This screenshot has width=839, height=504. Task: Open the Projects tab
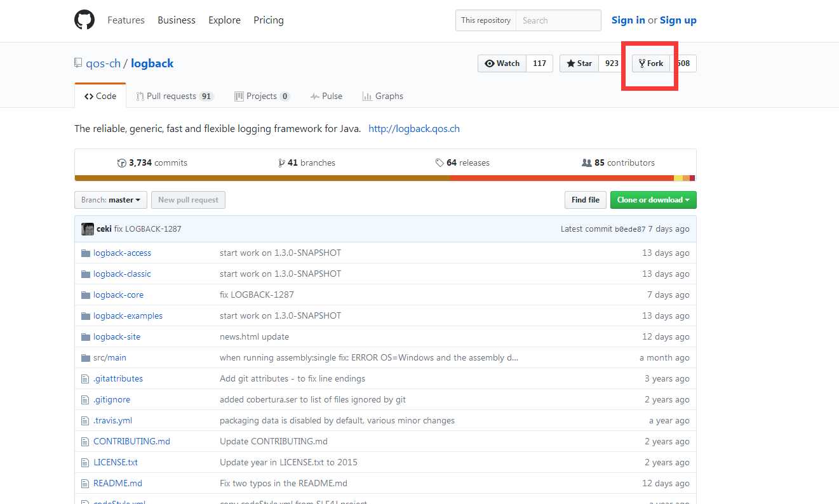coord(262,96)
